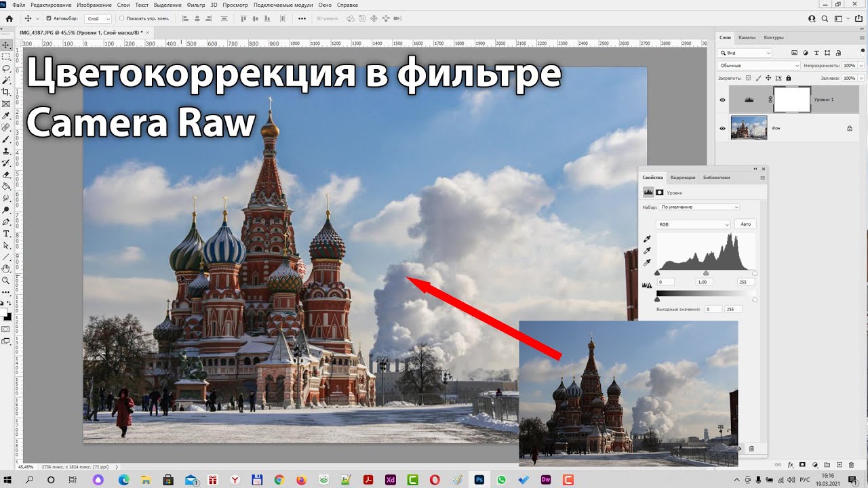Open the three-dots more options in options bar
This screenshot has width=868, height=488.
coord(302,19)
